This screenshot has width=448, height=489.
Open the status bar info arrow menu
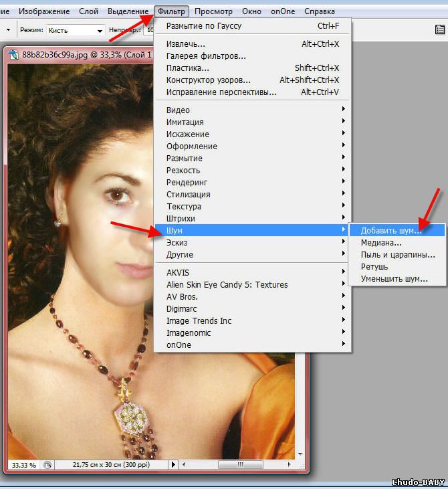point(173,465)
